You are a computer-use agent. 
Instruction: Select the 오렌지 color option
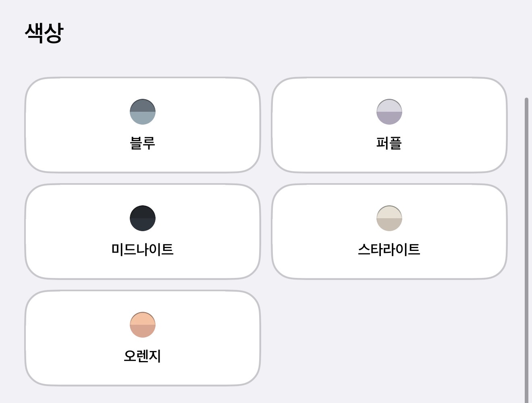(142, 337)
